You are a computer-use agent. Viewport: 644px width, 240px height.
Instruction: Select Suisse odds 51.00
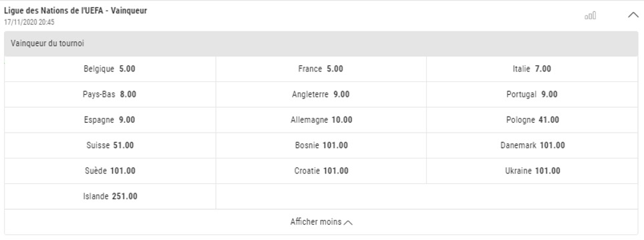click(x=110, y=145)
